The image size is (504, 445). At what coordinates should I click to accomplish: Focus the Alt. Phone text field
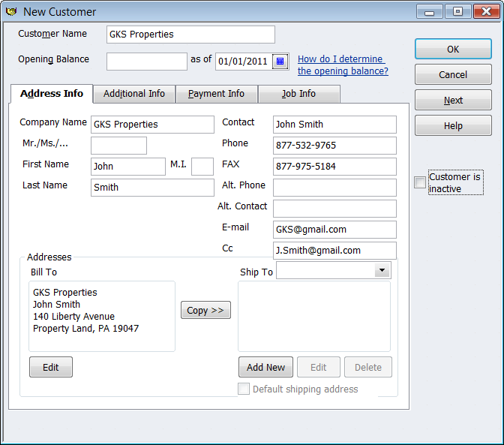(x=334, y=188)
